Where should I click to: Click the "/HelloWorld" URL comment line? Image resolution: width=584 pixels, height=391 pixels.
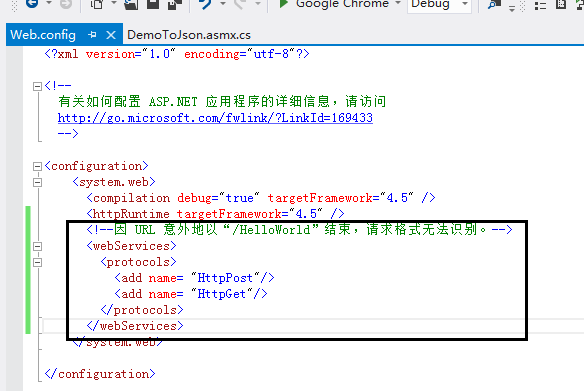299,229
